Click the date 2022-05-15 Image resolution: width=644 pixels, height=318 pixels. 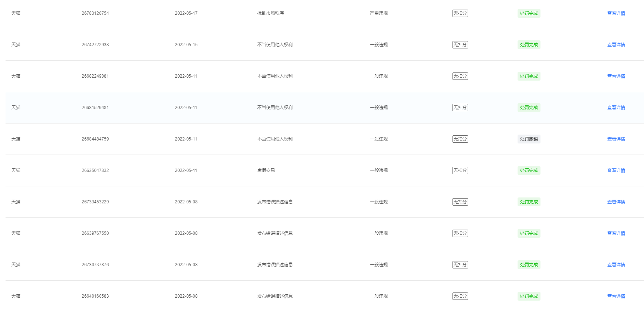[x=186, y=45]
